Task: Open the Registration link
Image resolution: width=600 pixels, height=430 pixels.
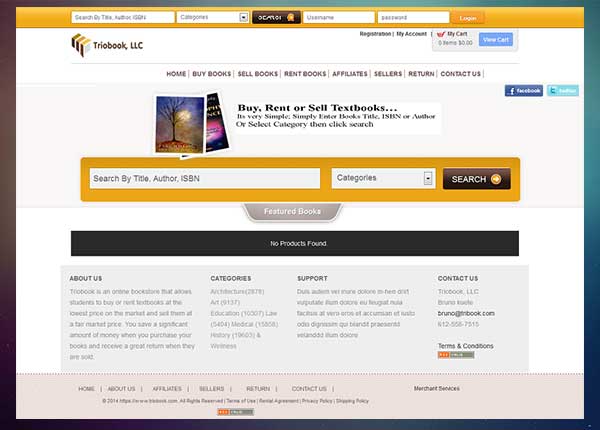Action: point(375,34)
